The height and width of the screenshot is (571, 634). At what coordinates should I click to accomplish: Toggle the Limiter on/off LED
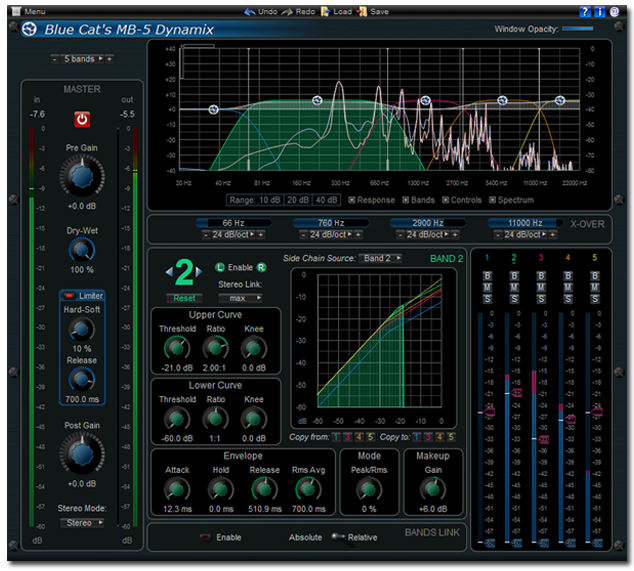(x=69, y=296)
